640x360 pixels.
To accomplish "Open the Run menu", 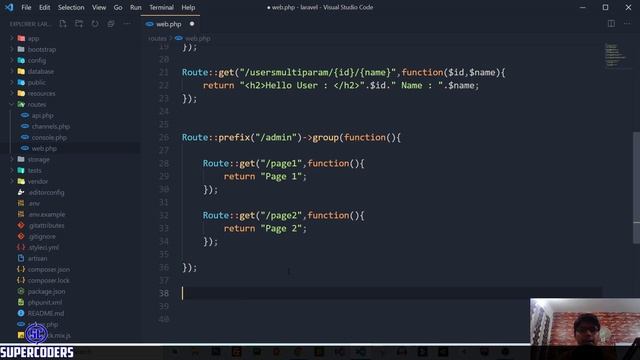I will (136, 7).
